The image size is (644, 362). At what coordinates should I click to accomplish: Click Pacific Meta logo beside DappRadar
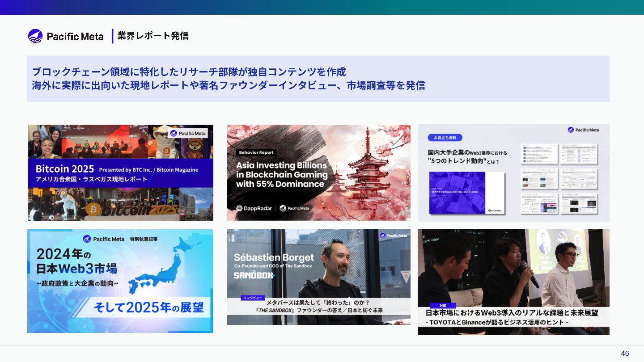click(294, 208)
